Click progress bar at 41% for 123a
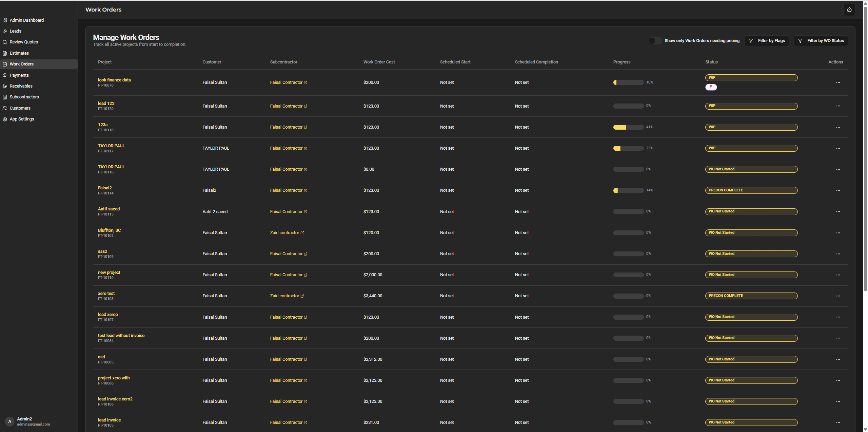Viewport: 868px width, 432px height. [628, 127]
